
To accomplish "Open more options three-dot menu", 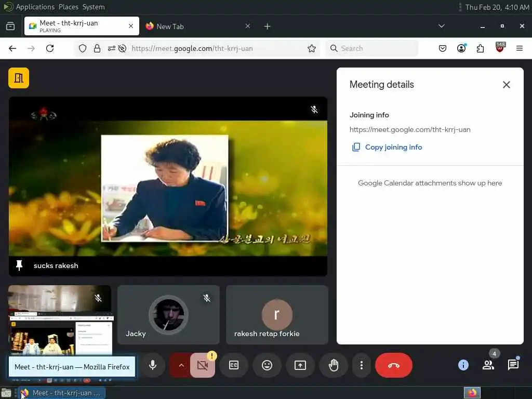I will (x=362, y=365).
